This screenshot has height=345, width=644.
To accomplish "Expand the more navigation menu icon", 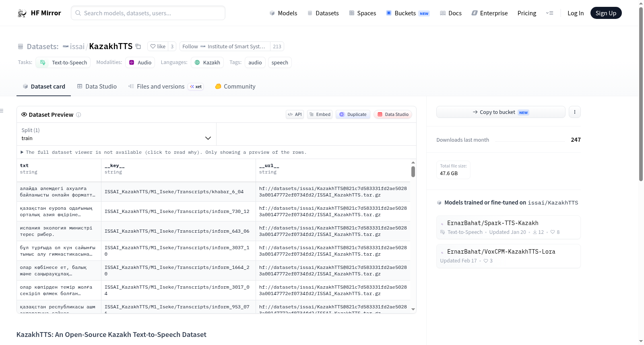I will click(549, 13).
